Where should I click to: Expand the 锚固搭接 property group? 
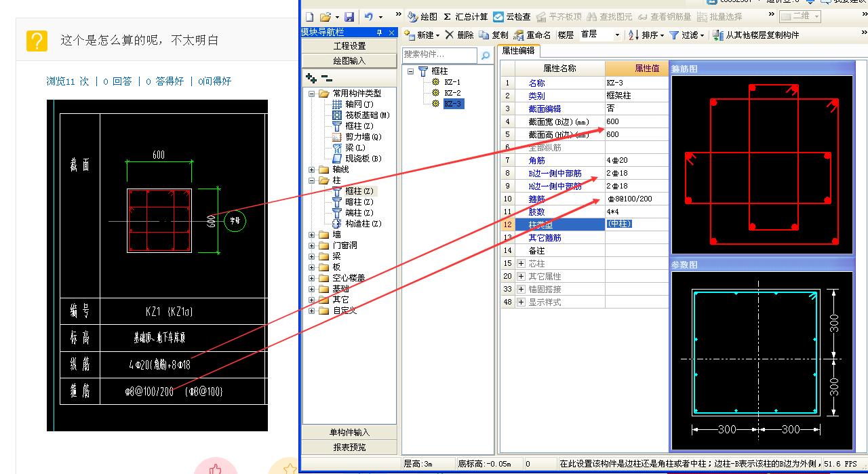(521, 289)
